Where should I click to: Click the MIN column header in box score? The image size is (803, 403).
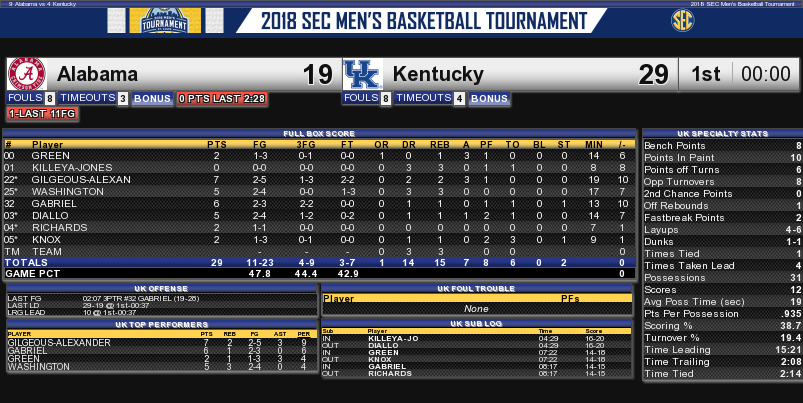pyautogui.click(x=594, y=145)
